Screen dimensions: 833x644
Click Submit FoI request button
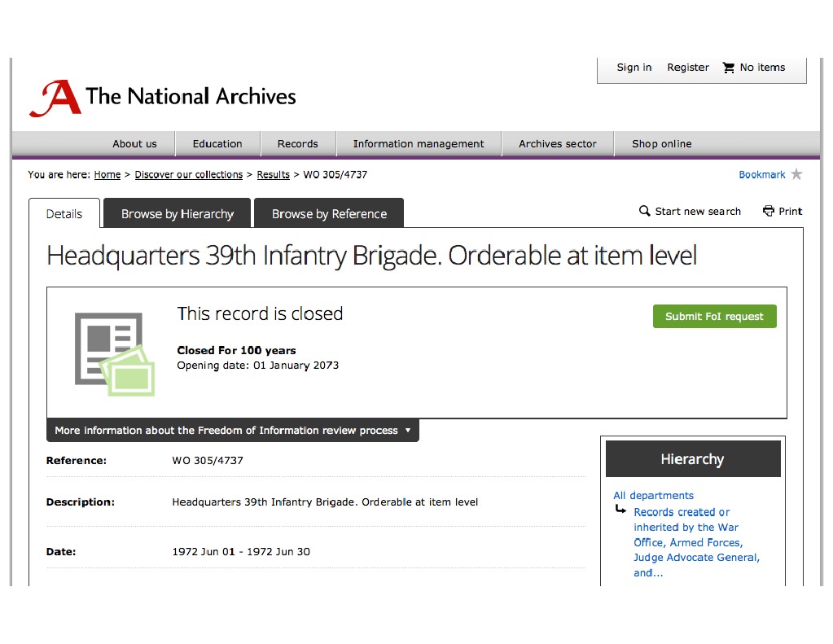[x=715, y=316]
